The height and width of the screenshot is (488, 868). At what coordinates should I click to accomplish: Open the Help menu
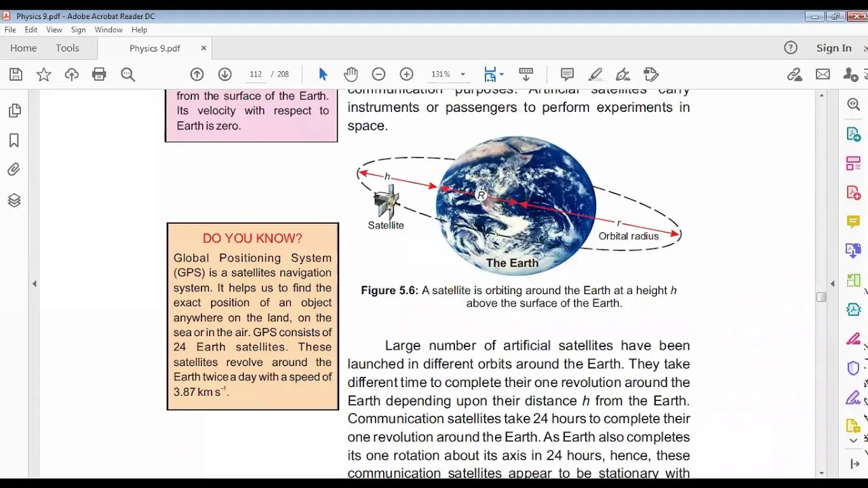tap(139, 30)
